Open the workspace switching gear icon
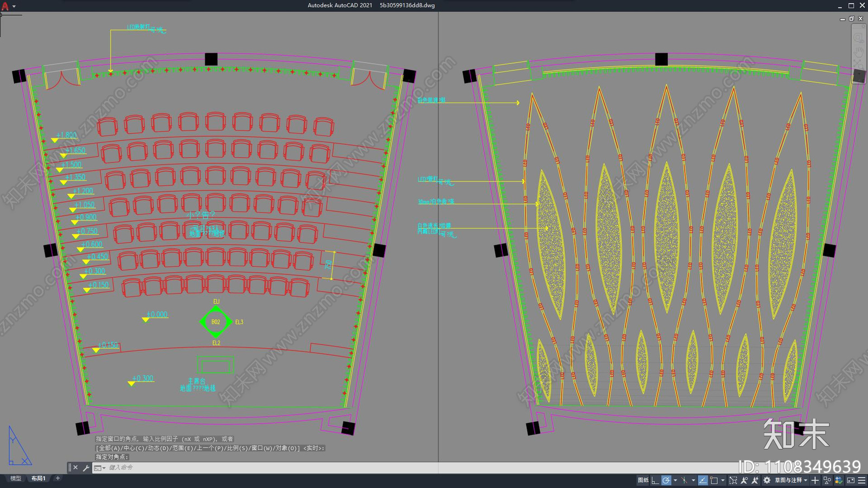Viewport: 868px width, 488px height. 767,480
